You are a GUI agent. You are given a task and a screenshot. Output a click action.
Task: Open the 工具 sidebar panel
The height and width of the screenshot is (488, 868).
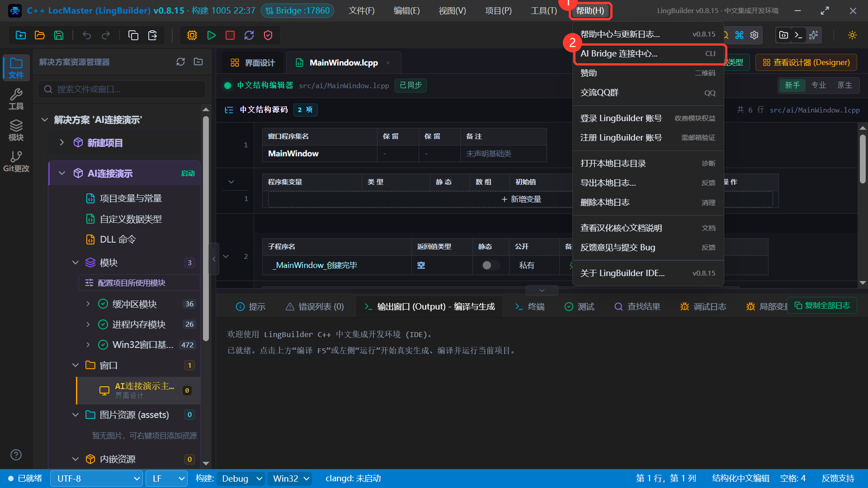(16, 99)
